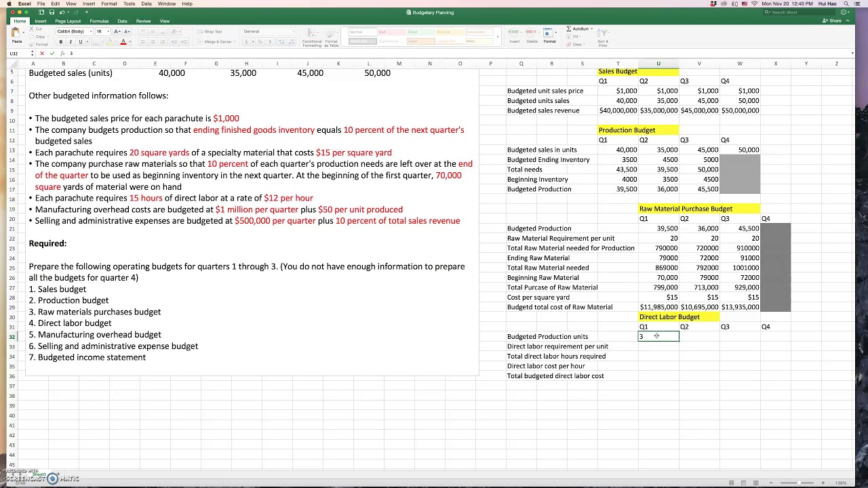The image size is (868, 488).
Task: Toggle Bold formatting
Action: (x=61, y=42)
